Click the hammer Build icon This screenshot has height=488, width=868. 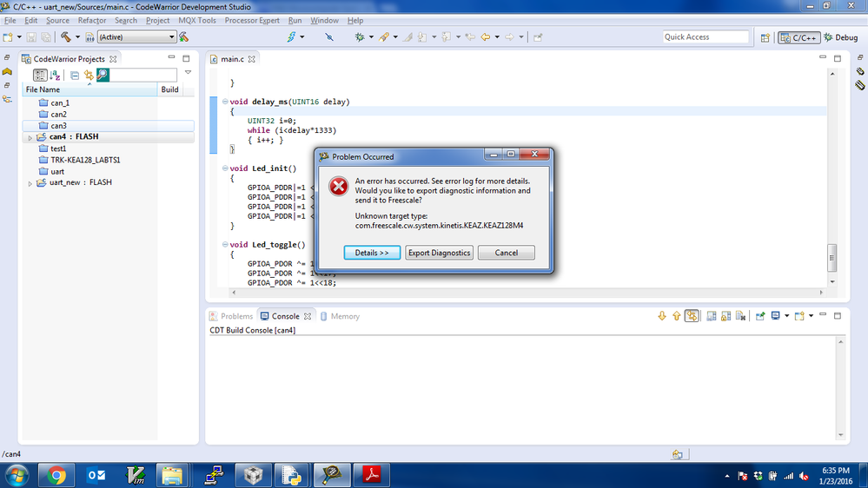coord(66,37)
